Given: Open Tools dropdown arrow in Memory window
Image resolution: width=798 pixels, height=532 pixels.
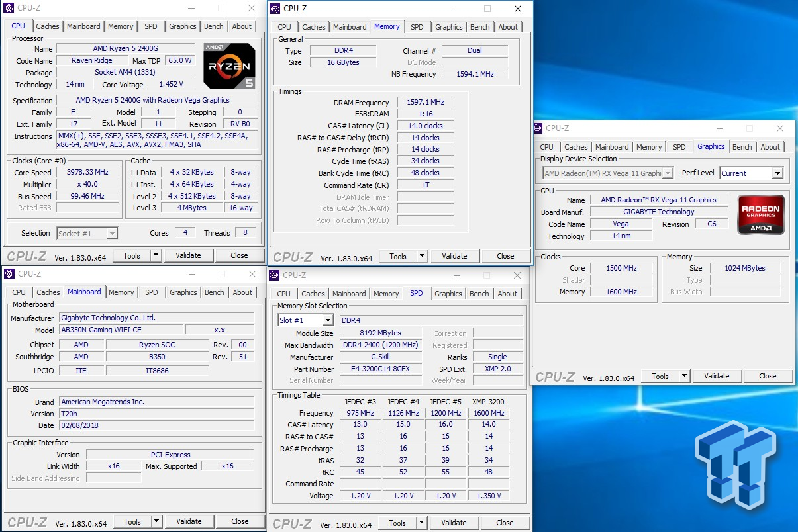Looking at the screenshot, I should click(x=422, y=256).
